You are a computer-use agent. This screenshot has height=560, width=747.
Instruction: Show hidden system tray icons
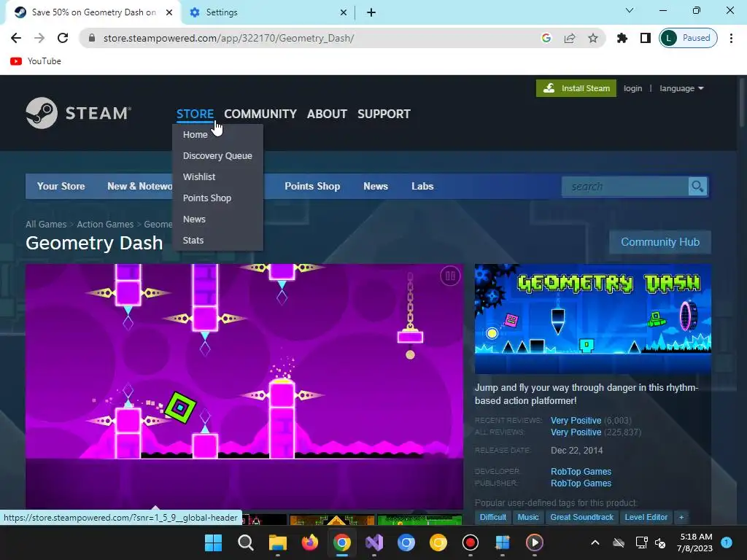(x=595, y=542)
